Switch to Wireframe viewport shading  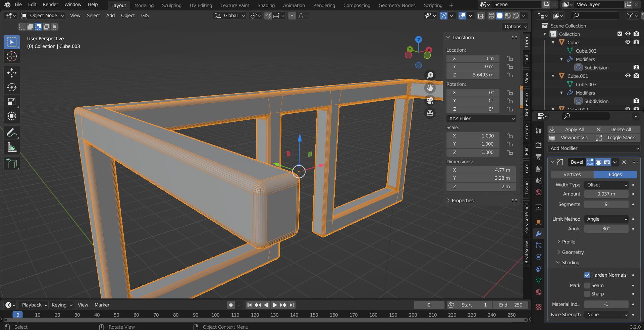click(491, 16)
